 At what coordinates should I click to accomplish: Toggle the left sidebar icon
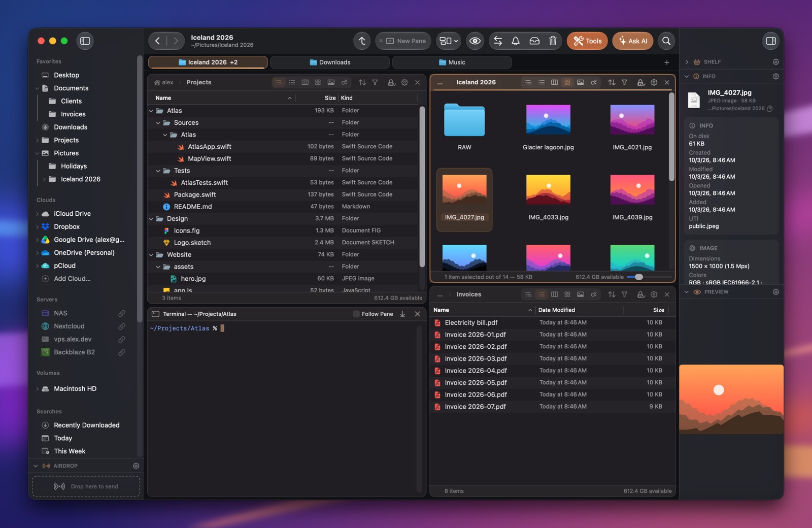[85, 41]
